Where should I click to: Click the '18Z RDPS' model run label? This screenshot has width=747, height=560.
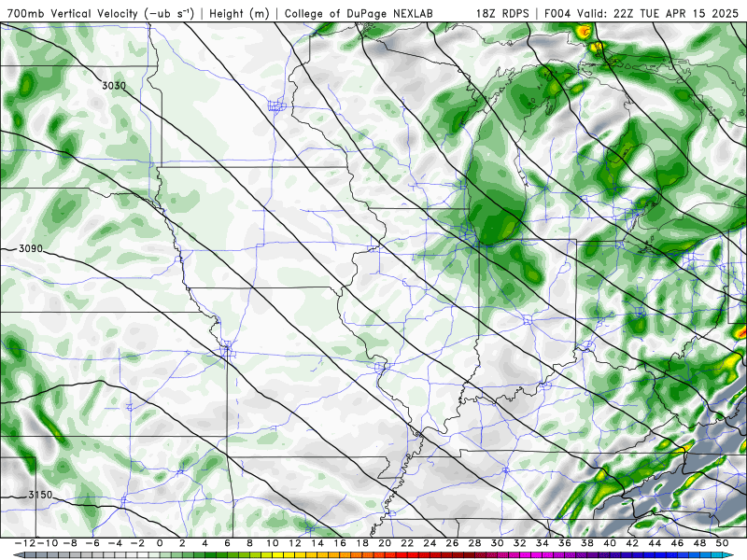tap(502, 13)
